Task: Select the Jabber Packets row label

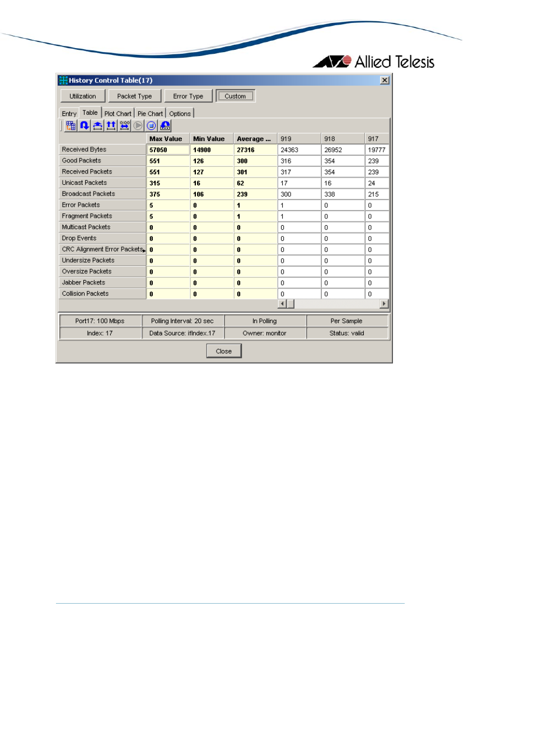Action: tap(102, 283)
